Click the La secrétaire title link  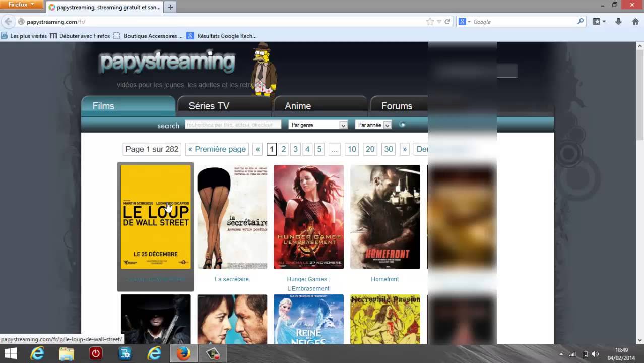[x=232, y=279]
